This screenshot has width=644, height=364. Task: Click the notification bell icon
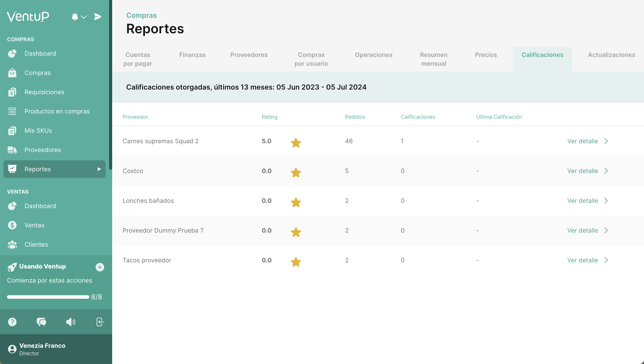point(74,17)
